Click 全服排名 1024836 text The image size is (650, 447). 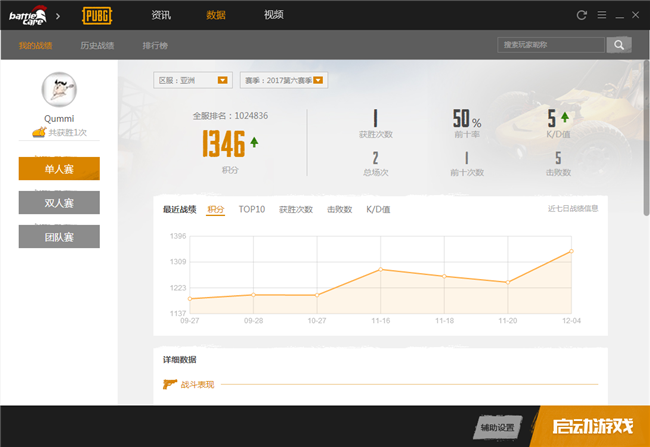click(x=230, y=116)
